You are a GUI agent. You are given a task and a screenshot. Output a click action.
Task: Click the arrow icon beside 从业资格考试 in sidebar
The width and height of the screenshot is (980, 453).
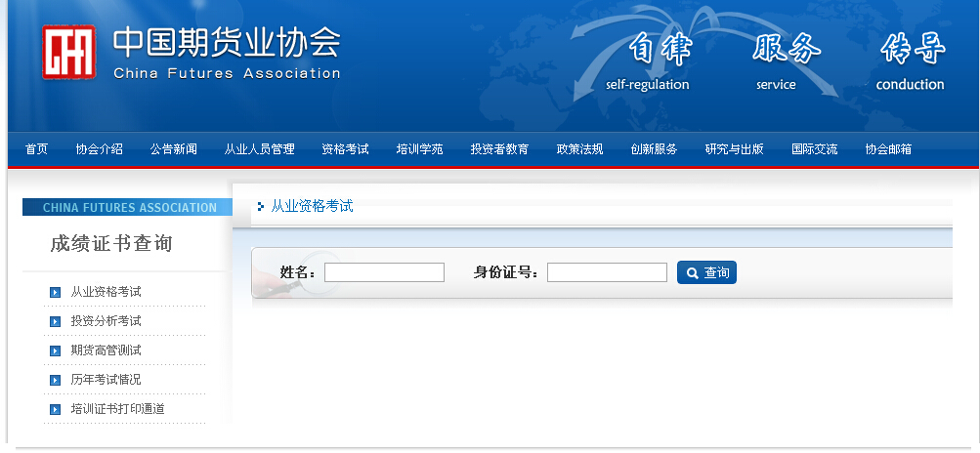(55, 292)
